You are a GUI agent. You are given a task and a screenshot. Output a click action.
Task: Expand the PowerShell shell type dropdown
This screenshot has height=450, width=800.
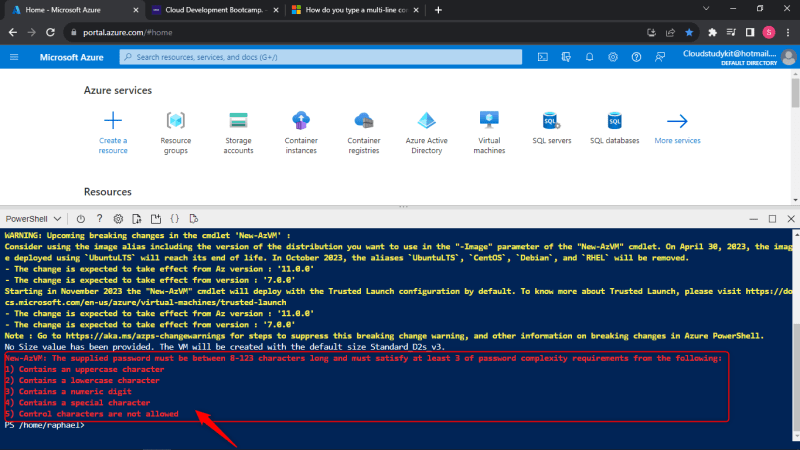pos(33,219)
